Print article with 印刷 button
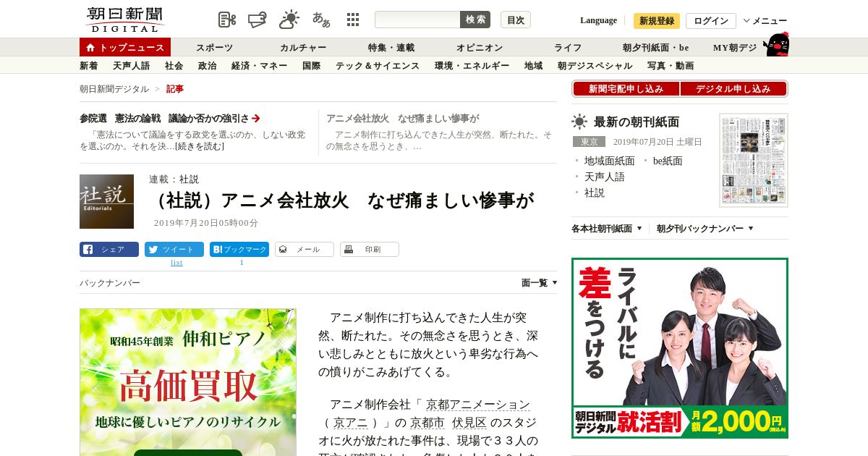This screenshot has height=456, width=868. 370,249
